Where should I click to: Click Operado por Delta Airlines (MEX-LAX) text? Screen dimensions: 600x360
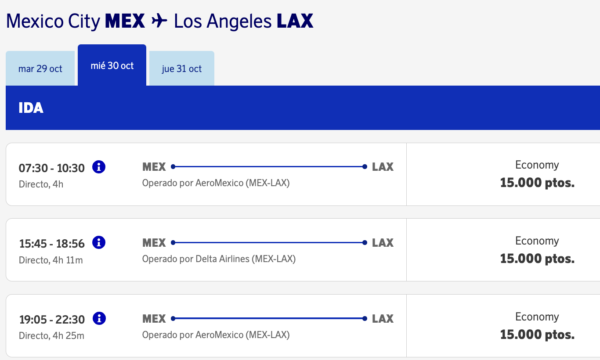(219, 259)
